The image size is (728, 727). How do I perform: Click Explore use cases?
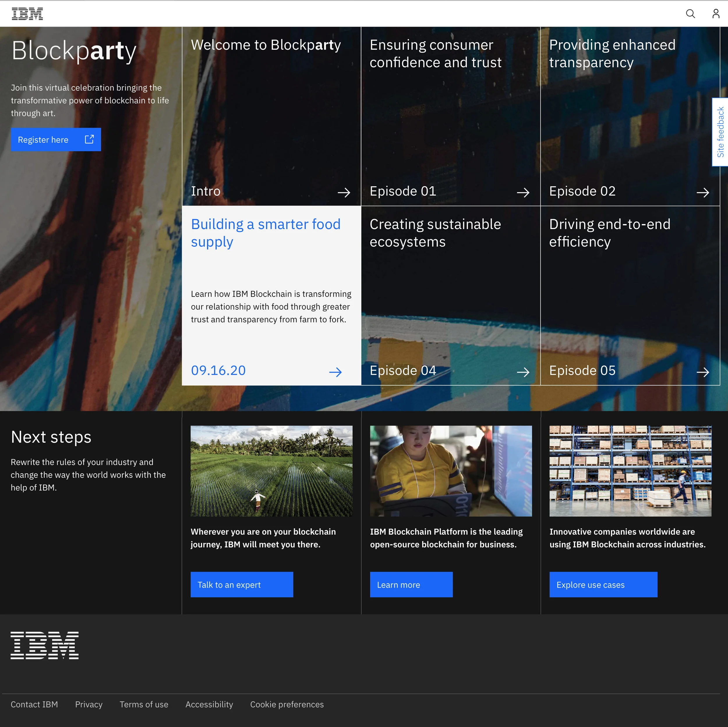pyautogui.click(x=603, y=585)
